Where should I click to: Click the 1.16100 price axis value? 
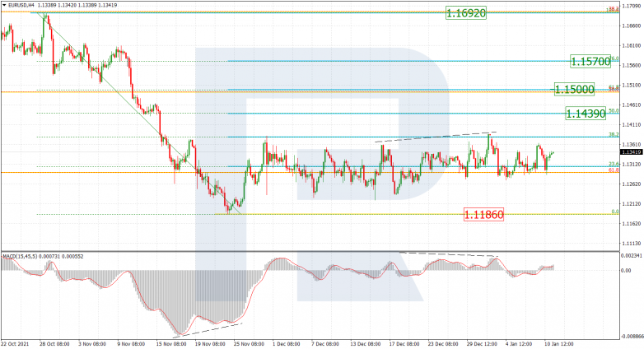point(632,45)
